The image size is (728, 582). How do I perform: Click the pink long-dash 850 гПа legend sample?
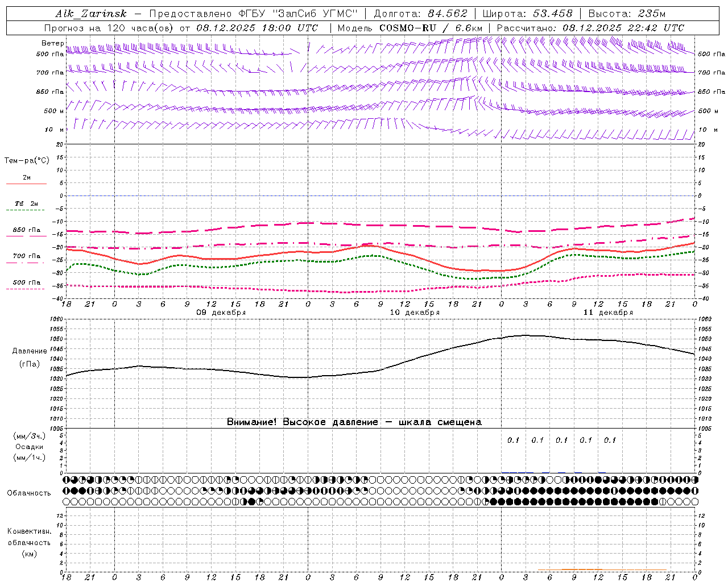[x=26, y=236]
